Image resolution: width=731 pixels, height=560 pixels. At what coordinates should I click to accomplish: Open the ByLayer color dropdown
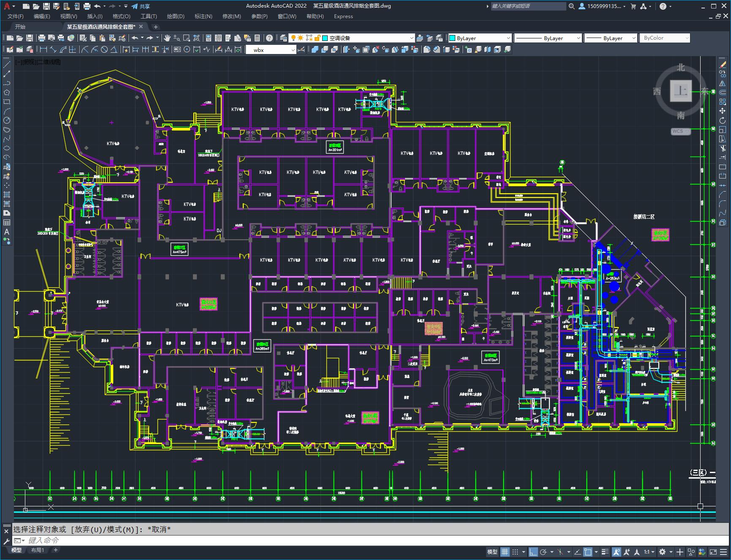point(508,38)
